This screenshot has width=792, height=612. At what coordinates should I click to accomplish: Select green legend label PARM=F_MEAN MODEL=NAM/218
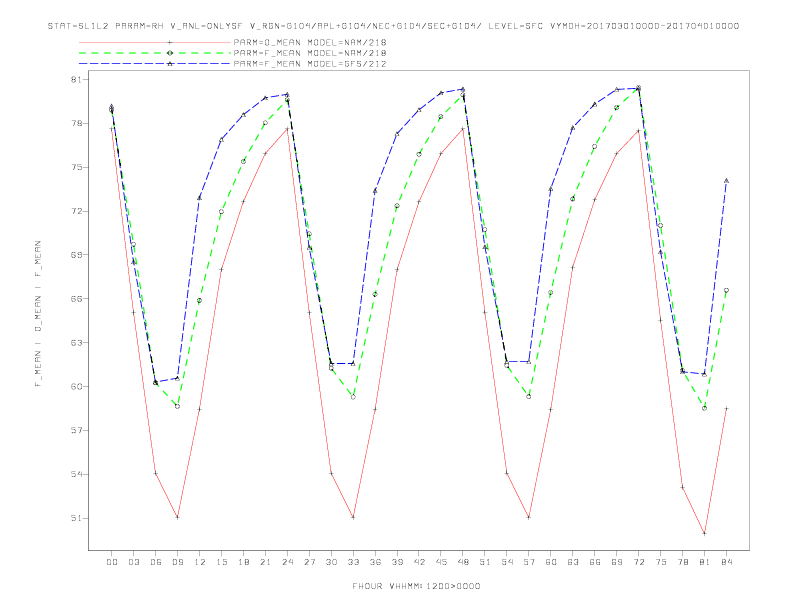point(310,53)
